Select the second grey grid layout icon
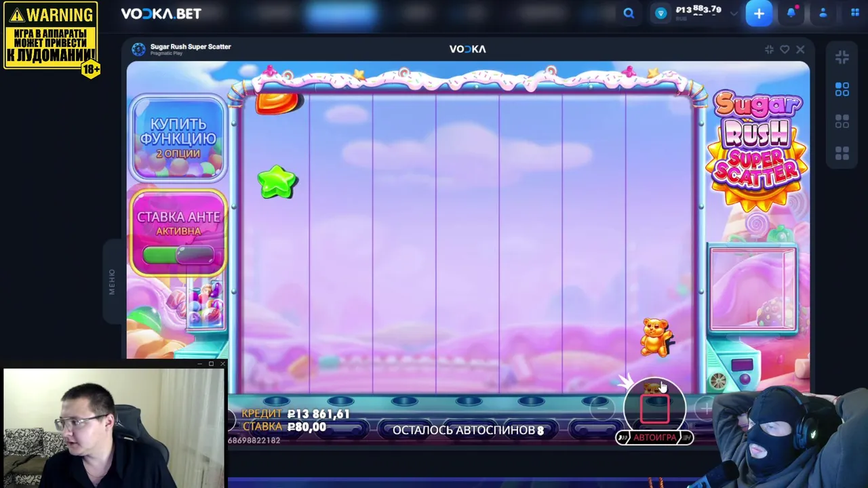This screenshot has width=868, height=488. [x=842, y=121]
